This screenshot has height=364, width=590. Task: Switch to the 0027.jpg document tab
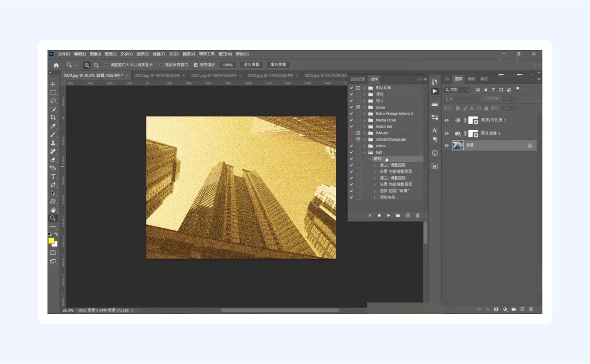tap(214, 75)
